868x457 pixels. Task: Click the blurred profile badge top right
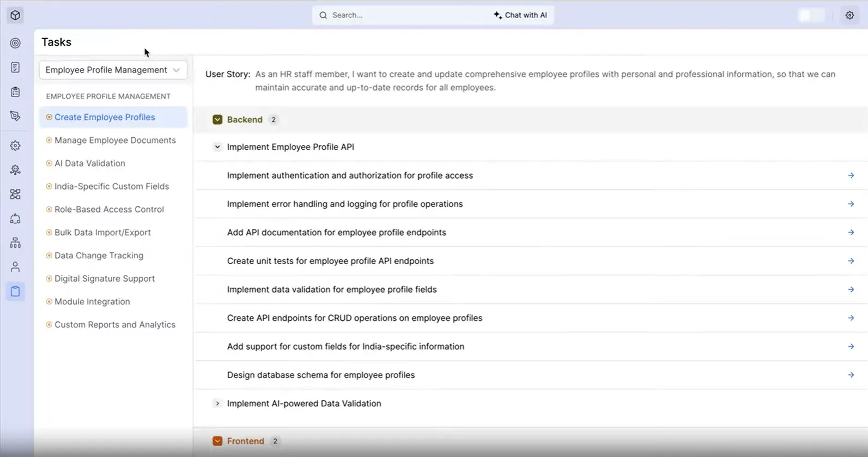(x=811, y=15)
